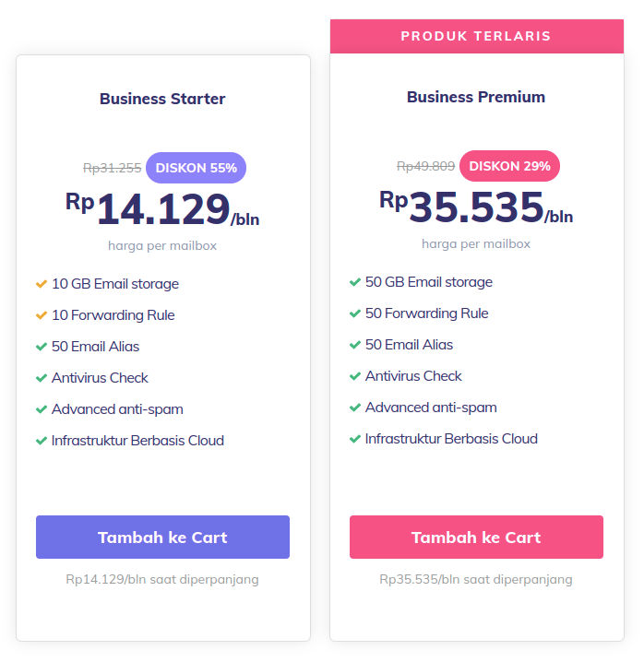
Task: Click the green checkmark beside 50 Forwarding Rule
Action: pyautogui.click(x=354, y=313)
